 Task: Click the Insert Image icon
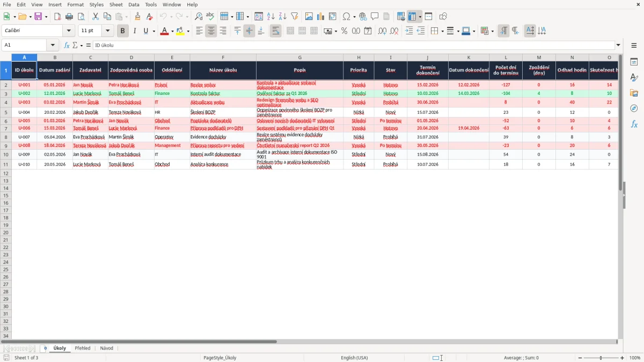309,17
